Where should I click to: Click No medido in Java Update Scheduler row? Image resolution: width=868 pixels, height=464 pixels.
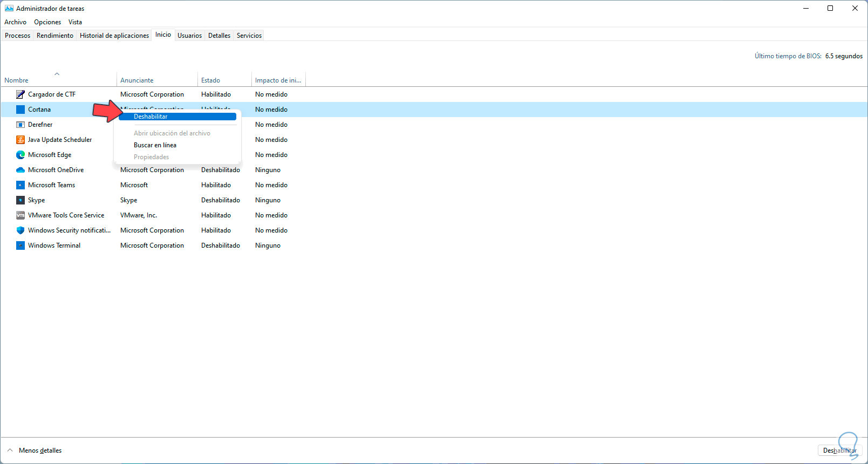(271, 140)
